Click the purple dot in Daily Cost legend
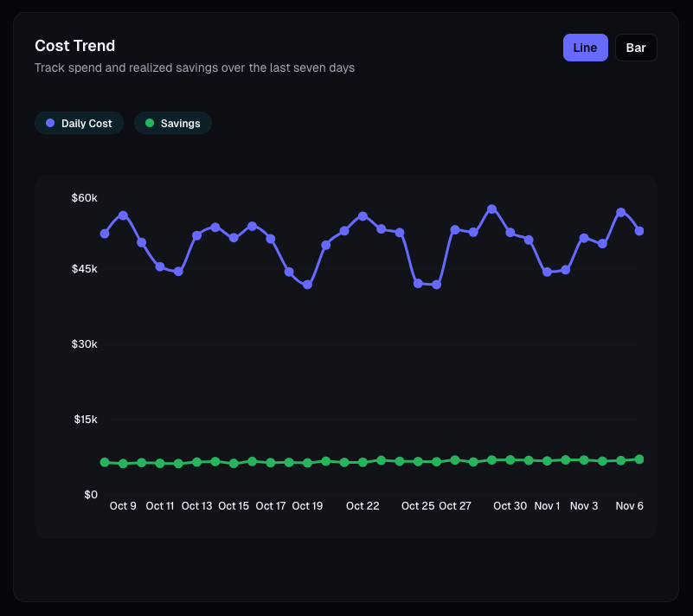The height and width of the screenshot is (616, 693). pos(50,124)
